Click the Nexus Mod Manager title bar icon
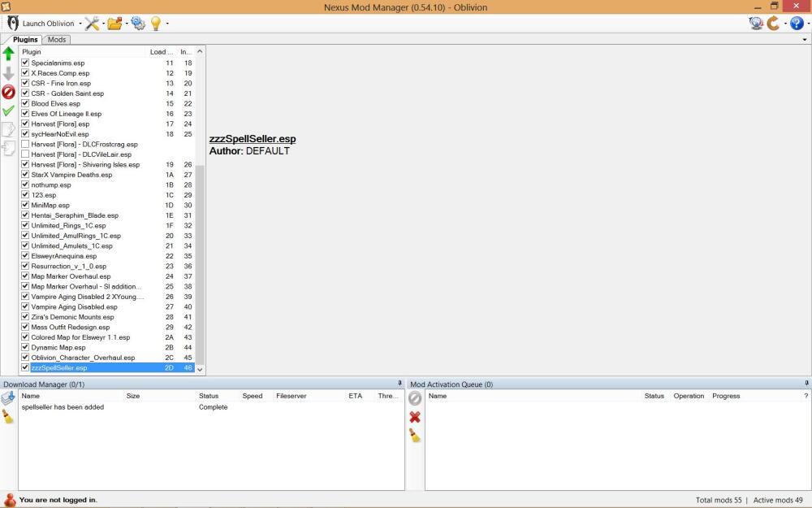 coord(6,7)
